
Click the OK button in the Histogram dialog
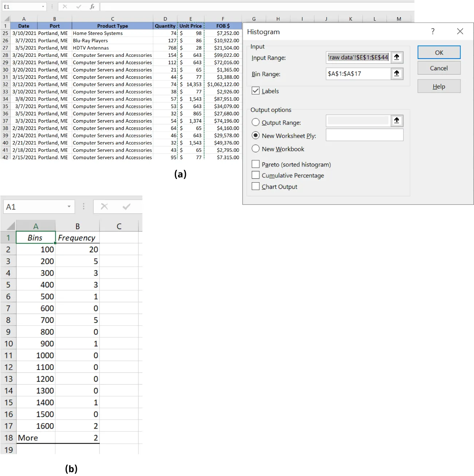438,52
